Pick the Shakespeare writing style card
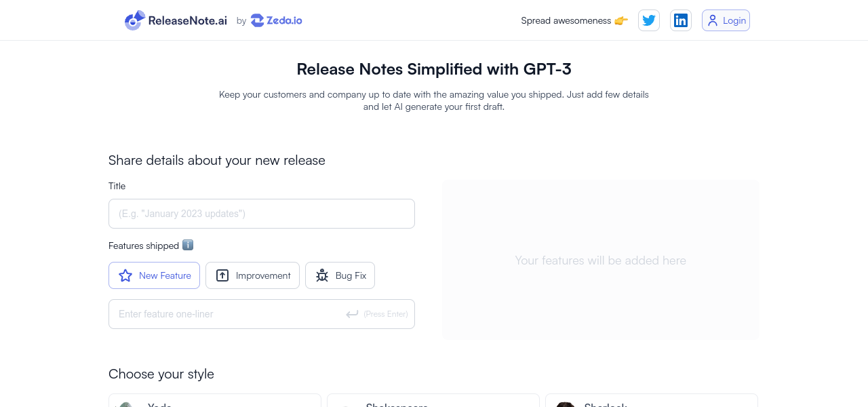 coord(433,401)
